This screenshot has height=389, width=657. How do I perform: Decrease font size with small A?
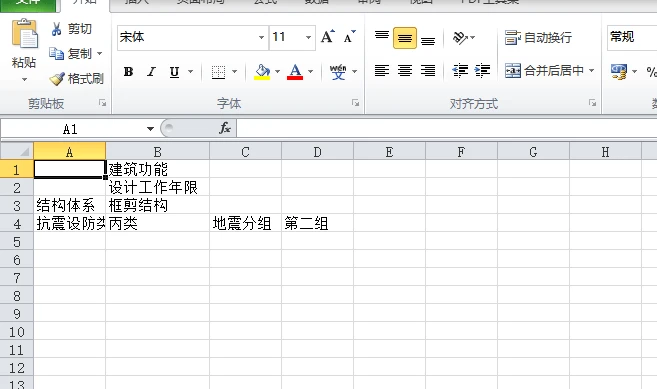pos(349,37)
